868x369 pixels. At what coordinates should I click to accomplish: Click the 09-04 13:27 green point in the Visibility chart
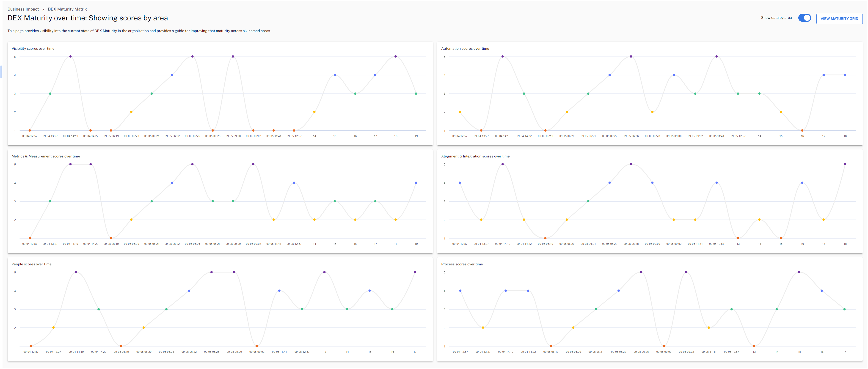(x=50, y=94)
